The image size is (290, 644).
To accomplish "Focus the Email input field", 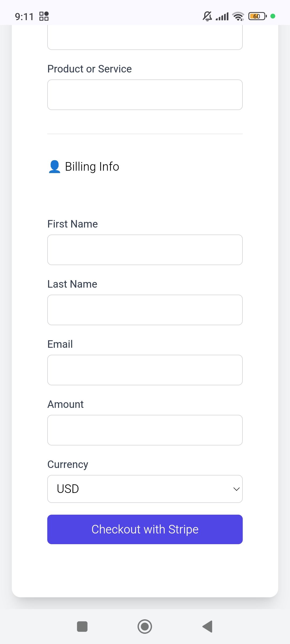I will (x=145, y=370).
